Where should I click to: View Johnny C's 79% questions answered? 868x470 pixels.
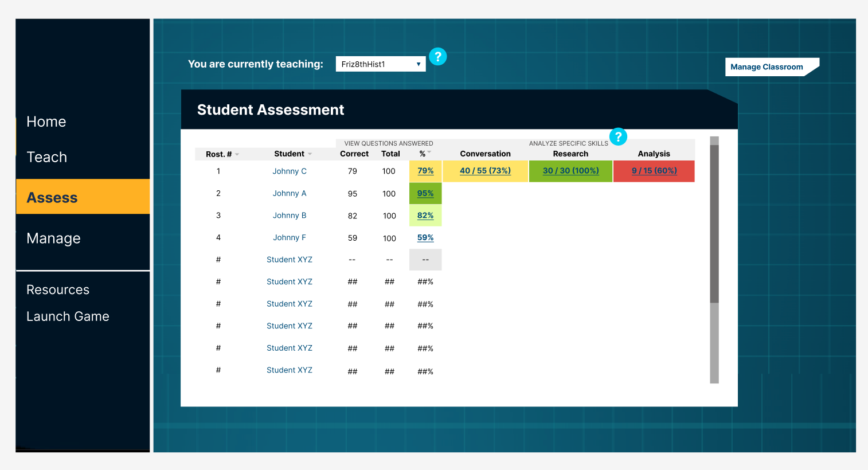(x=425, y=171)
